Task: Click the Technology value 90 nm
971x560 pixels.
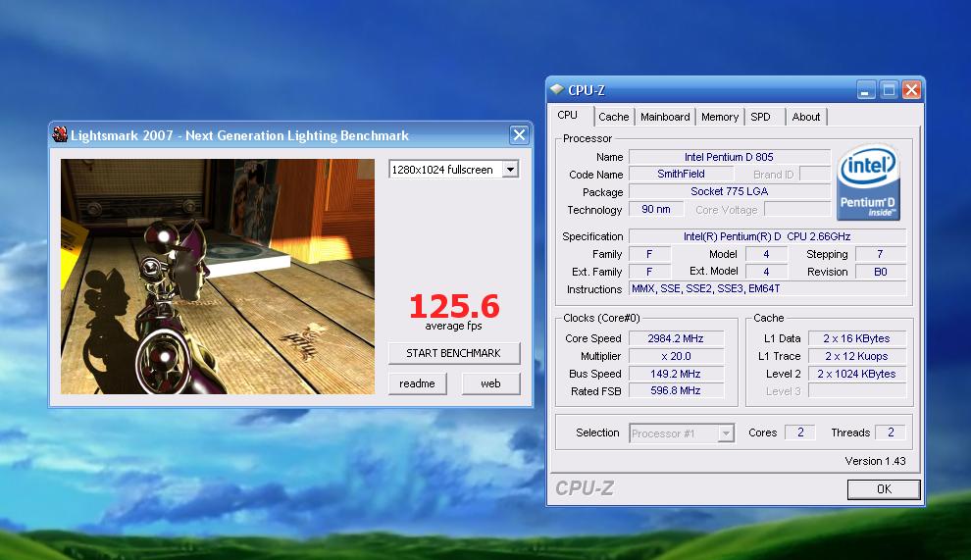Action: point(656,209)
